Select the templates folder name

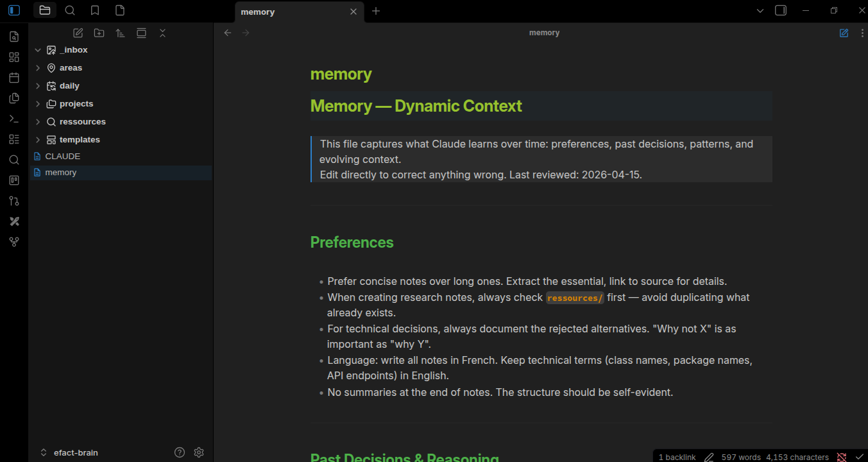pyautogui.click(x=80, y=140)
